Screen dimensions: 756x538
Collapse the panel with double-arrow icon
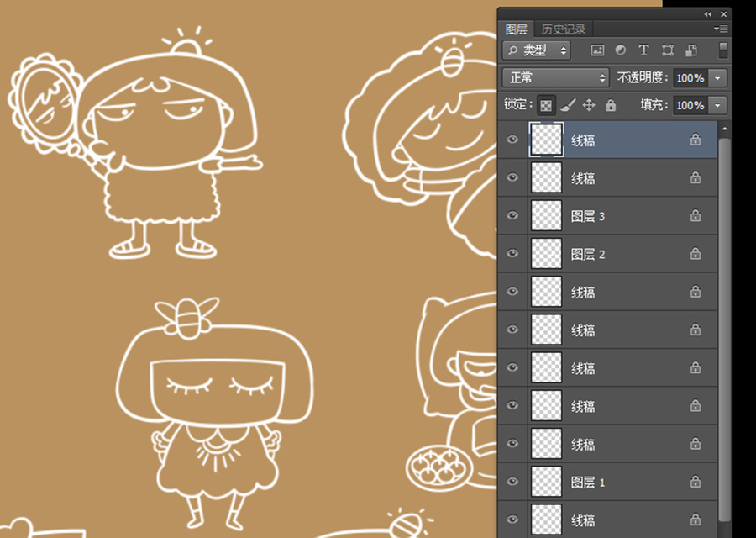coord(707,14)
